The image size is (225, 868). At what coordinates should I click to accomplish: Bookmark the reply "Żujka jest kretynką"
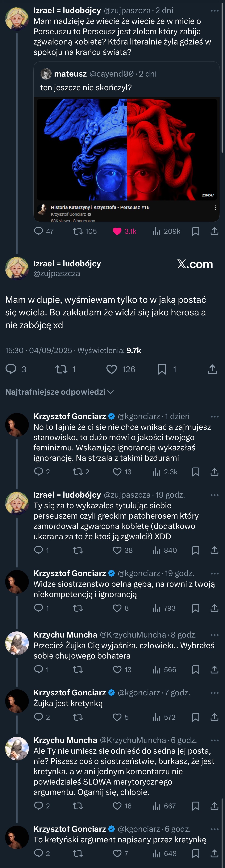coord(196,717)
